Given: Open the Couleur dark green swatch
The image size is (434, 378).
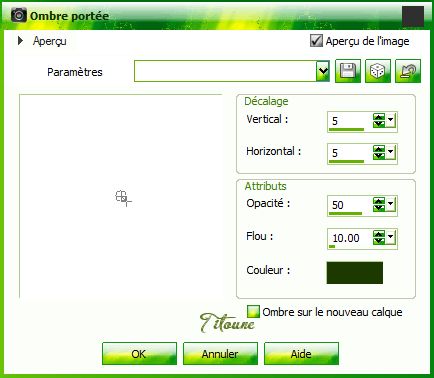Looking at the screenshot, I should point(355,273).
